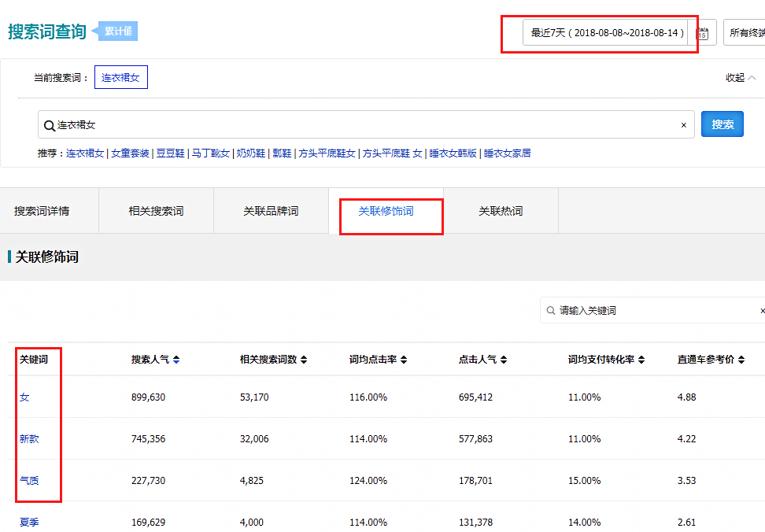
Task: Click the click rate value 116.00%
Action: 368,397
